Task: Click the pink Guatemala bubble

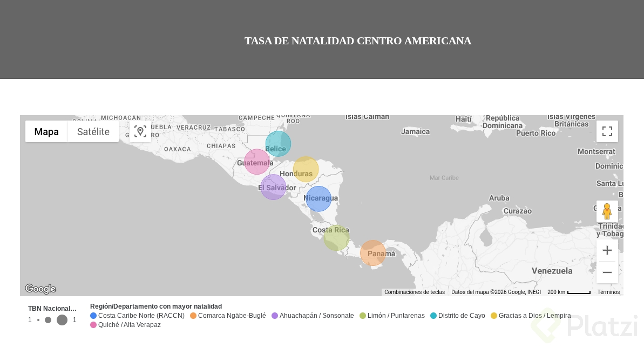Action: click(x=257, y=162)
